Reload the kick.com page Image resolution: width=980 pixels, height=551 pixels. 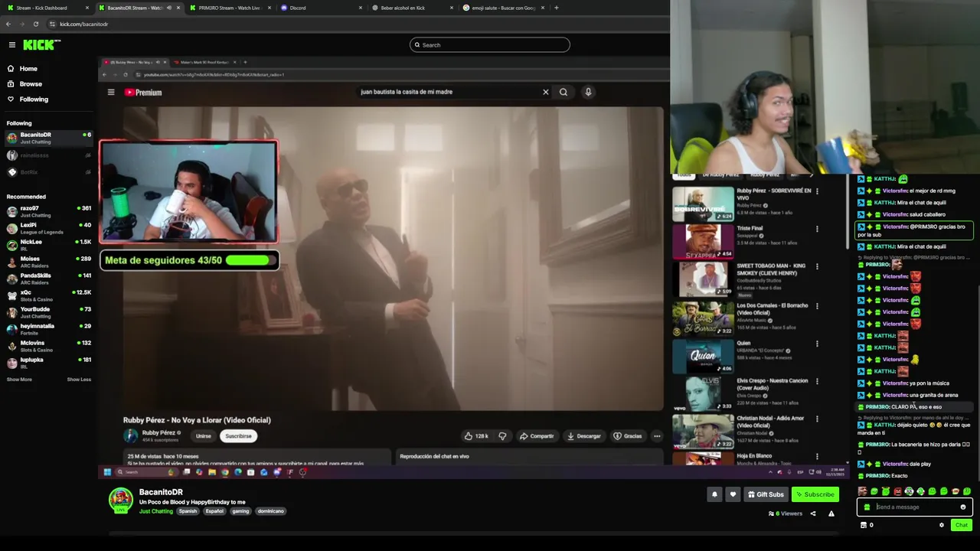pos(35,24)
